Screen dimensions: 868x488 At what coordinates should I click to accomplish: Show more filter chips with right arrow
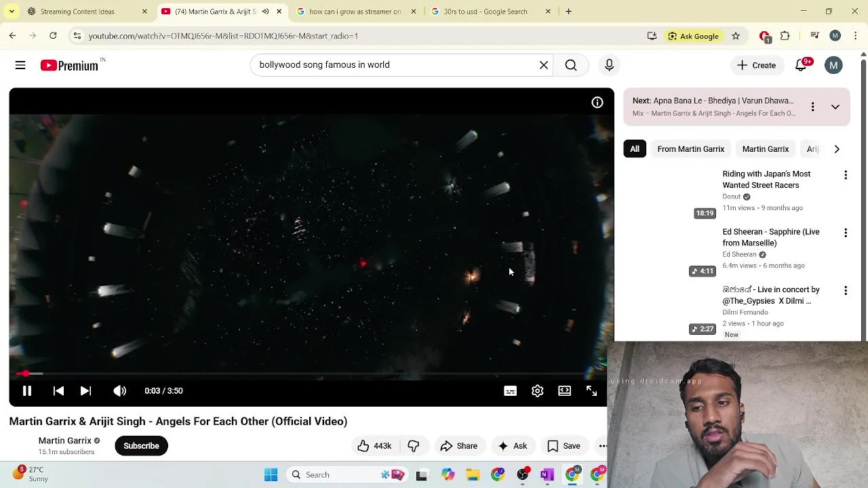point(837,149)
